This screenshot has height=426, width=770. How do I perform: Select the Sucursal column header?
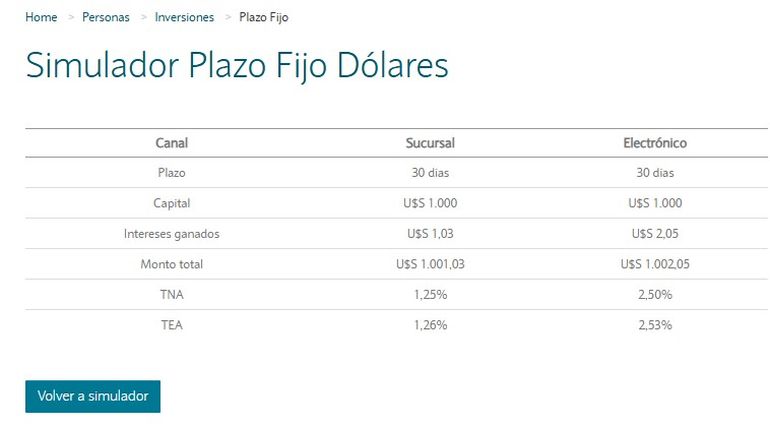430,143
